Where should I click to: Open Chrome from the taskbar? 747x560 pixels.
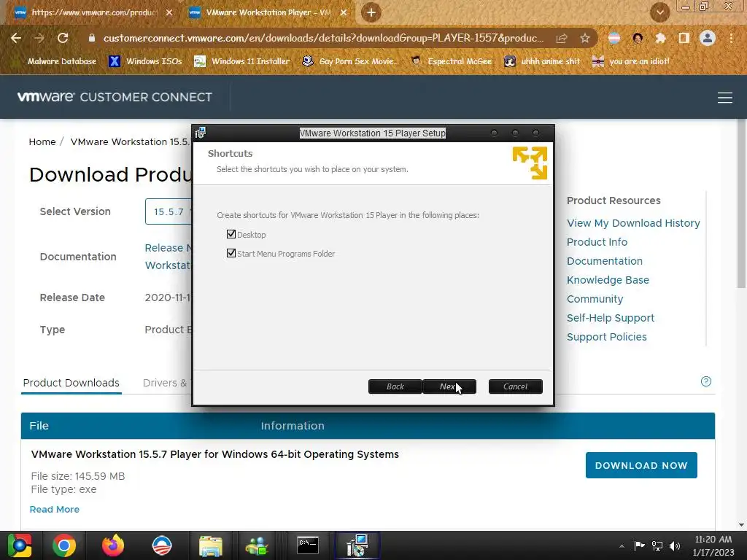point(64,545)
